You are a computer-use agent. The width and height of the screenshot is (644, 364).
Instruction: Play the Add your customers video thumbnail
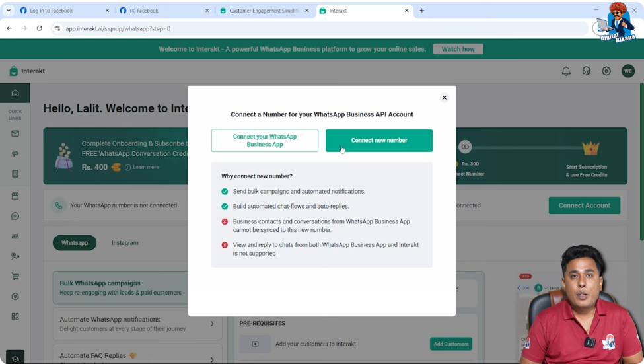pos(255,344)
